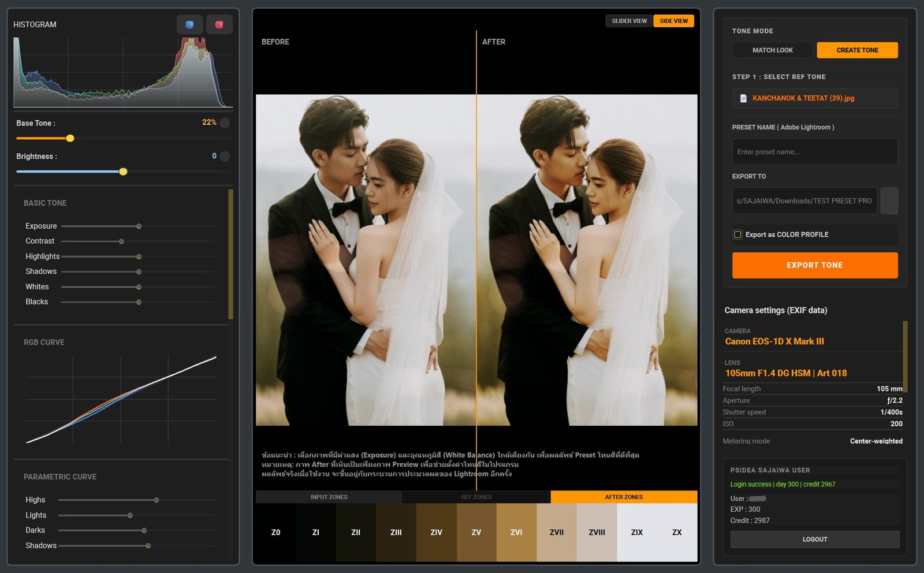
Task: Open the browse box next to the export path
Action: coord(889,200)
